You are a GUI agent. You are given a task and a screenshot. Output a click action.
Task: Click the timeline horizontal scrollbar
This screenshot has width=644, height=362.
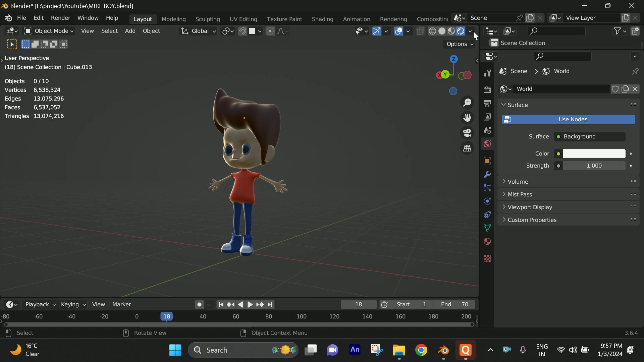(x=239, y=324)
